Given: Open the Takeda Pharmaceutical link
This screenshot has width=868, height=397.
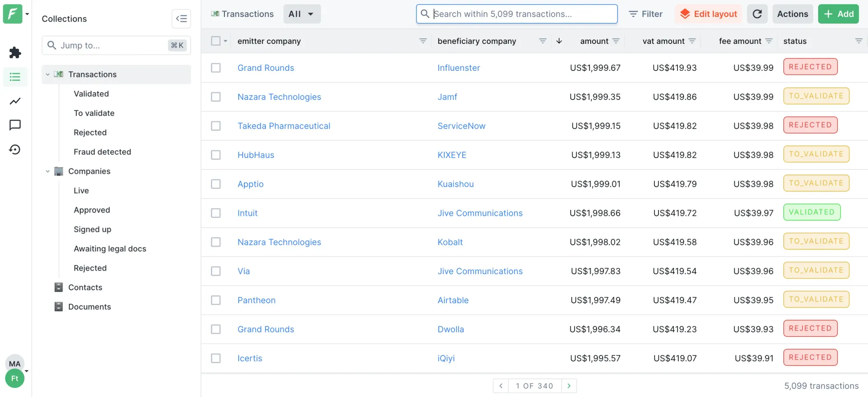Looking at the screenshot, I should (284, 126).
